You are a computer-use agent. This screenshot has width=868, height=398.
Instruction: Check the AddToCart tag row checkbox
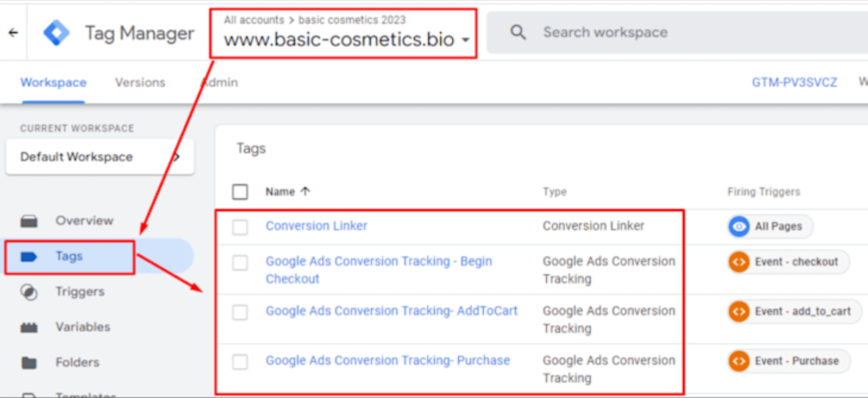240,312
